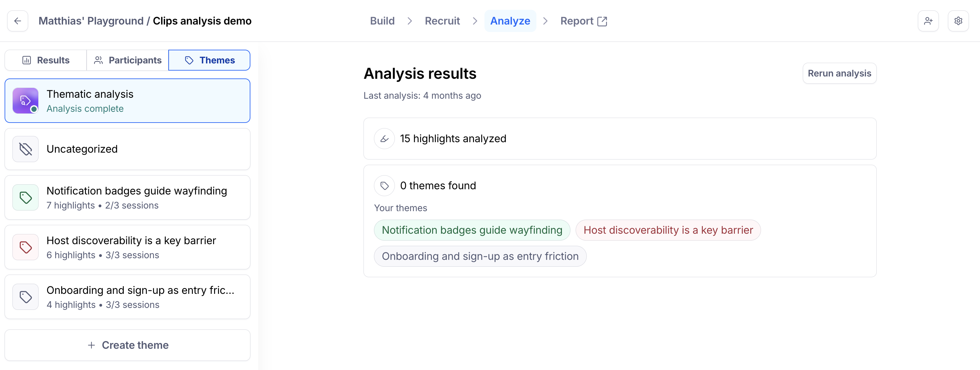
Task: Click the tag icon beside themes found
Action: pyautogui.click(x=384, y=186)
